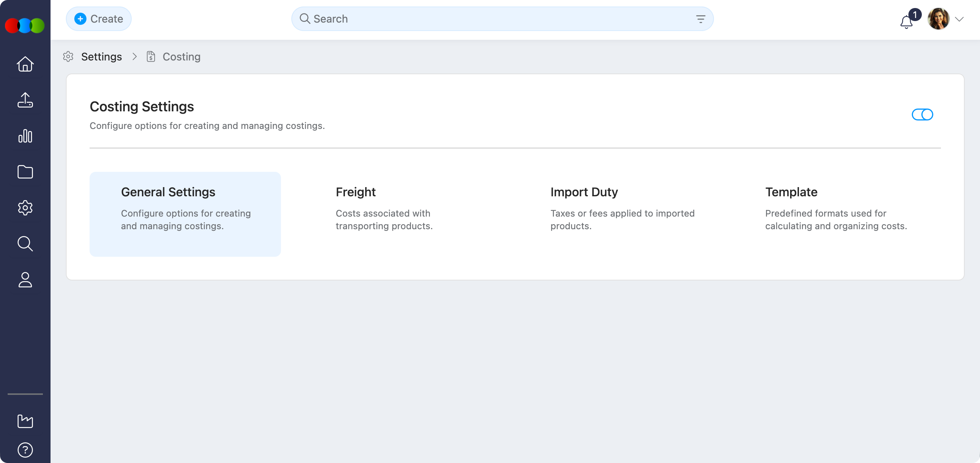Click the upload tray icon in sidebar

click(x=25, y=100)
